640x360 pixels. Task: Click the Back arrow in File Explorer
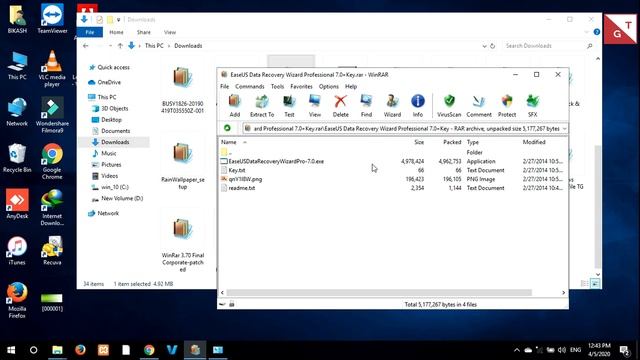[x=86, y=46]
